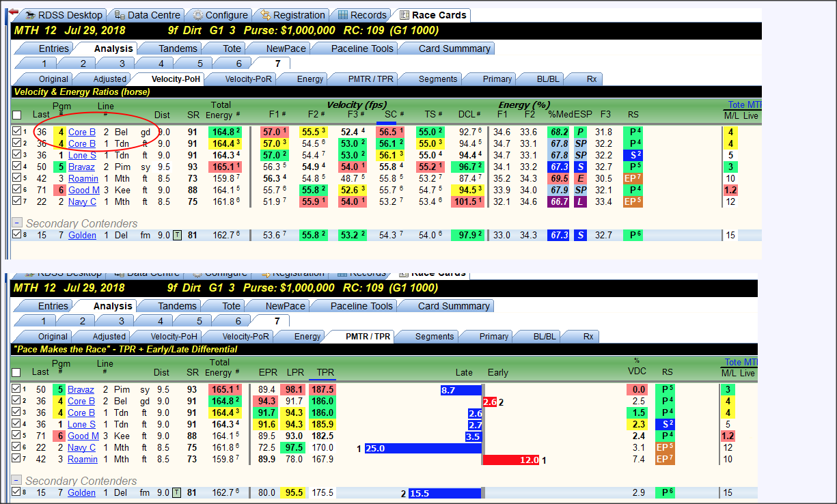Uncheck the Bravaz row in Velocity & Energy view
The width and height of the screenshot is (837, 504).
pos(17,167)
